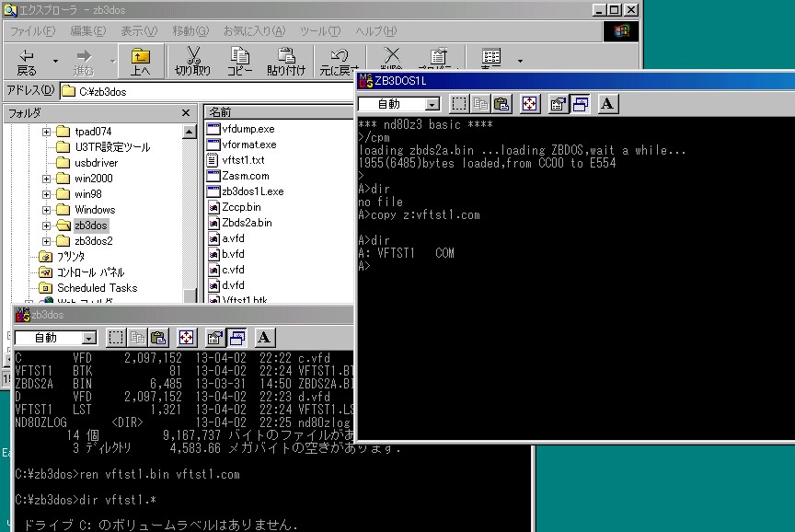Open the font size dropdown (自動) in zb3dos
Viewport: 795px width, 532px height.
click(x=89, y=339)
